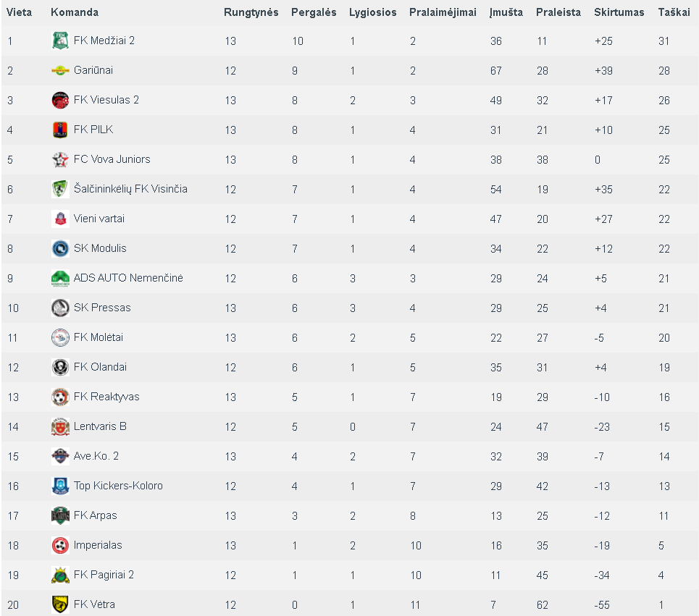The height and width of the screenshot is (616, 699).
Task: Click the Imperialas red ball logo
Action: (60, 545)
